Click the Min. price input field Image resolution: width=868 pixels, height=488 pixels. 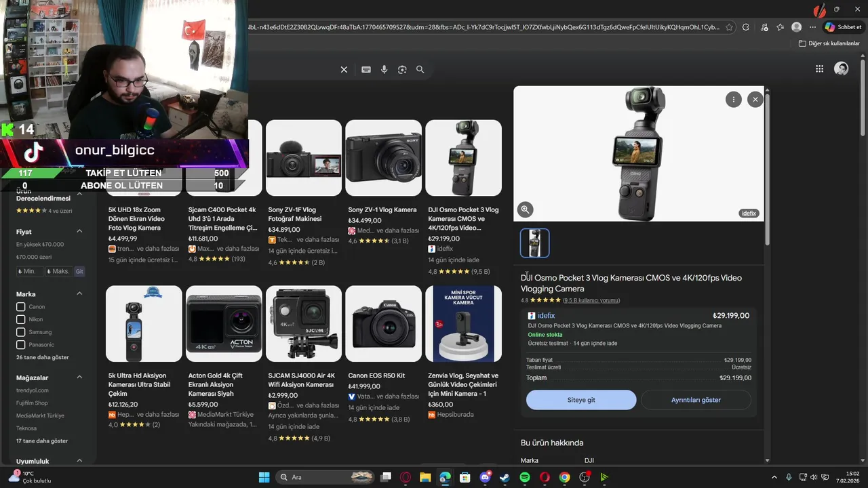[x=30, y=271]
